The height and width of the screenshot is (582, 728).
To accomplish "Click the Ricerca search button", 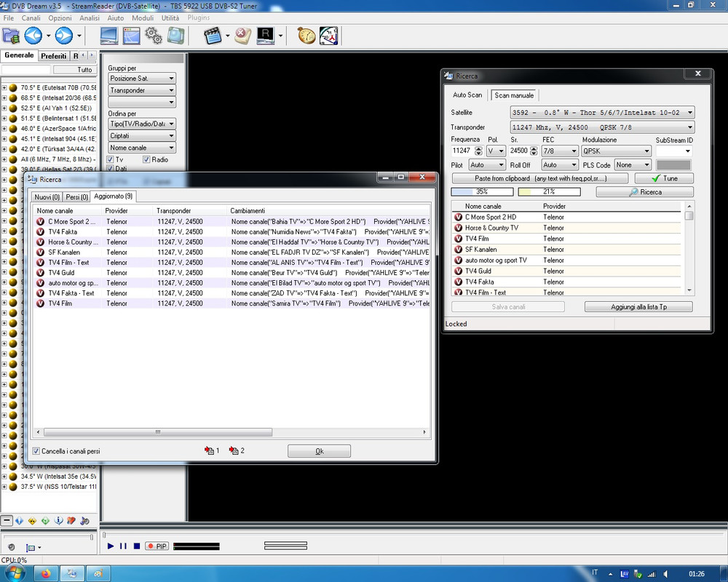I will click(x=645, y=191).
